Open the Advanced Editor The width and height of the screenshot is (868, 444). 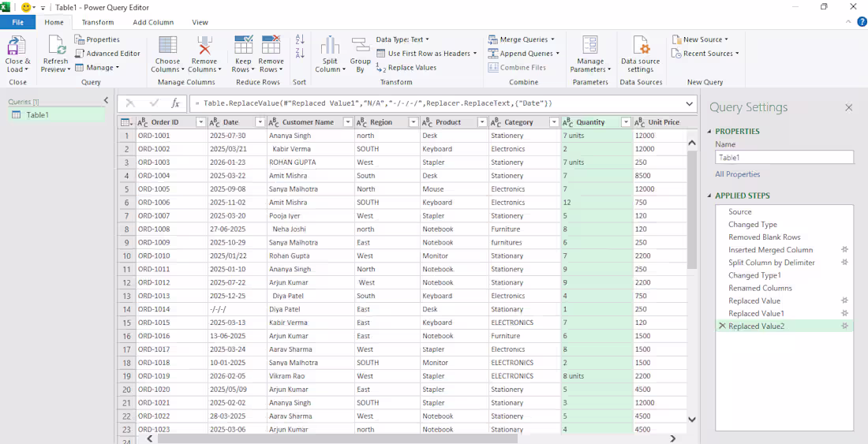(107, 54)
